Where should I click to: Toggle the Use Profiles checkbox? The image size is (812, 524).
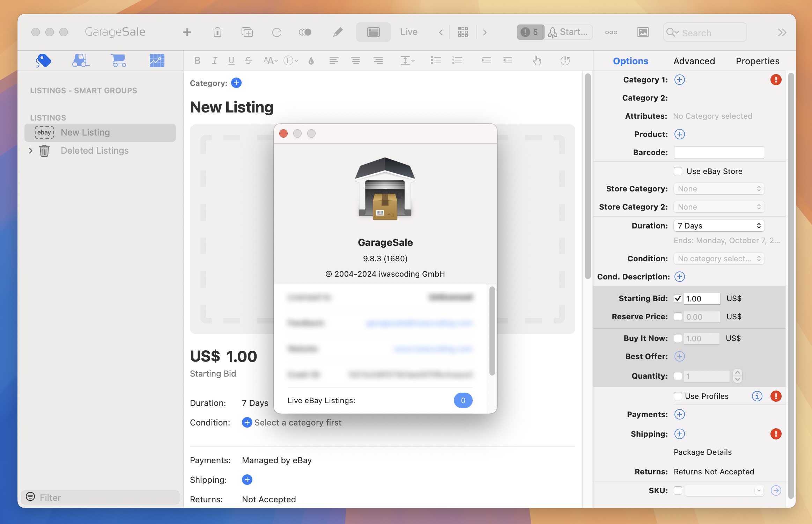click(x=678, y=396)
